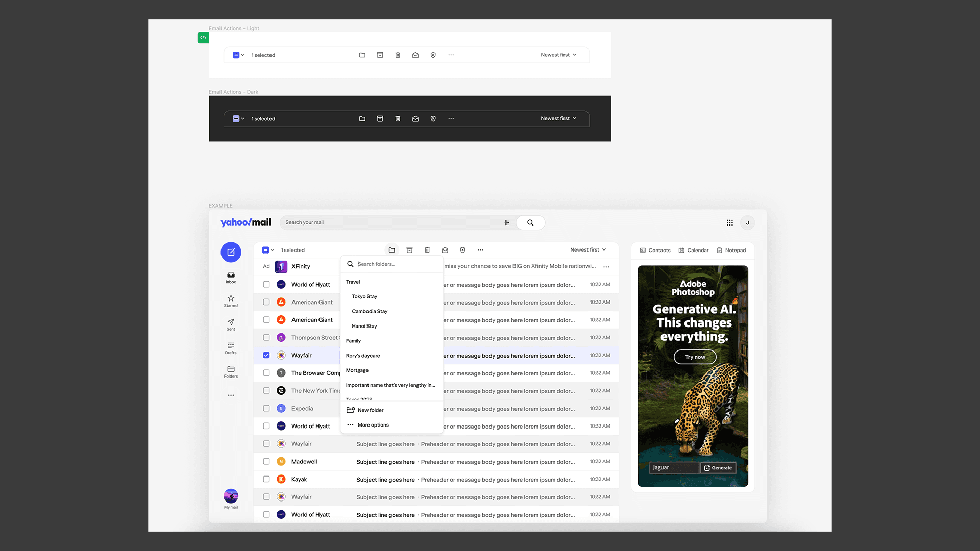Open the Starred folder in sidebar
The image size is (980, 551).
(231, 300)
